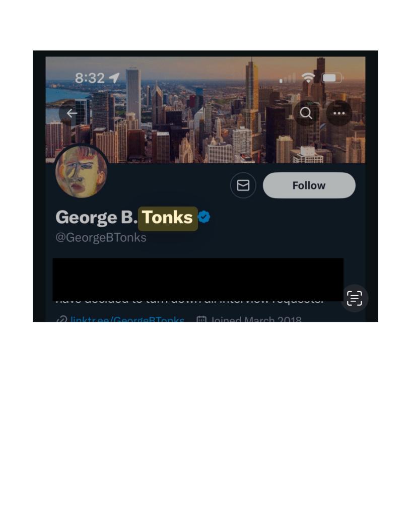Screen dimensions: 411x532
Task: Open the painted portrait profile picture
Action: tap(81, 171)
